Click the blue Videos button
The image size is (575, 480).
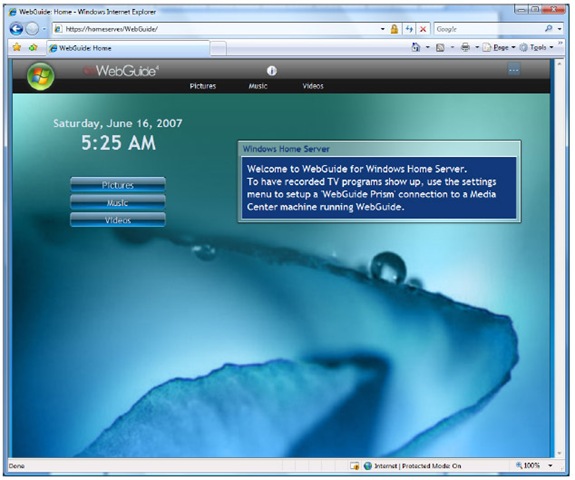click(x=118, y=220)
